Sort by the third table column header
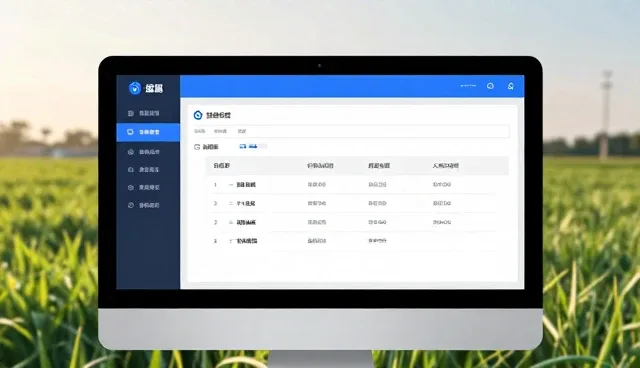This screenshot has width=640, height=368. click(x=379, y=166)
